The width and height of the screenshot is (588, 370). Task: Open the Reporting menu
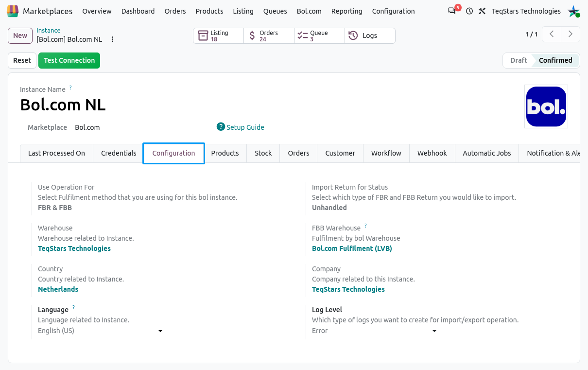pyautogui.click(x=346, y=11)
